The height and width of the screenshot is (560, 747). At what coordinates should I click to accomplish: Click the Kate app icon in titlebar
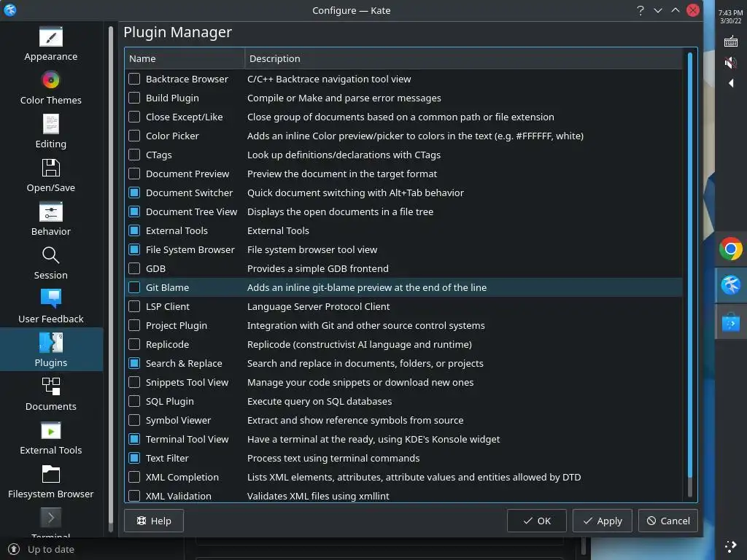tap(10, 10)
